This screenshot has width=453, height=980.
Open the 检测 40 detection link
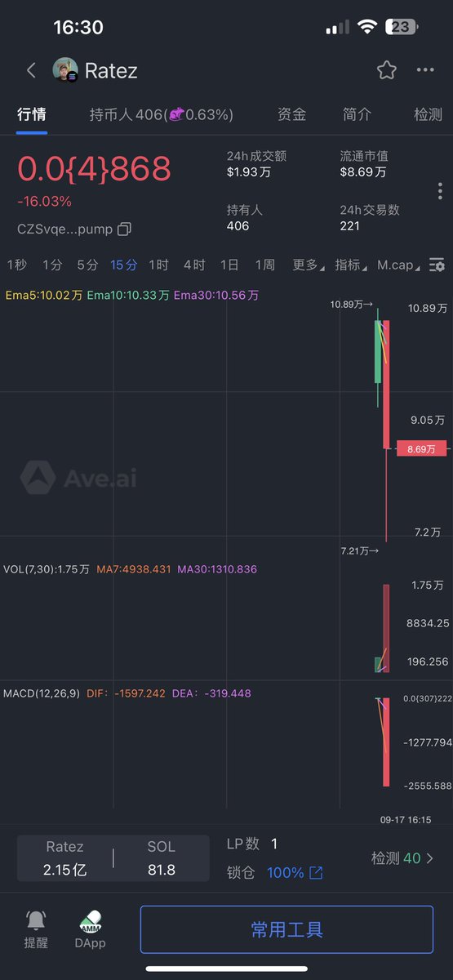pyautogui.click(x=402, y=858)
